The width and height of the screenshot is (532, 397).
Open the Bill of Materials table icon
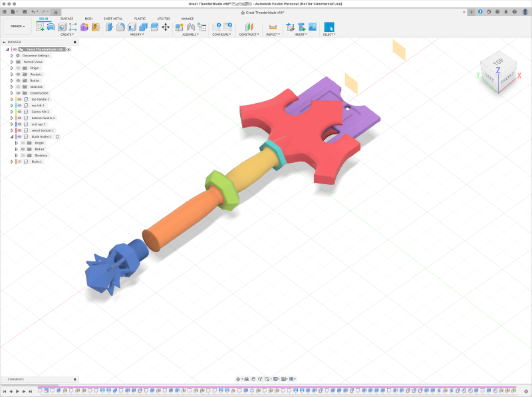[202, 27]
